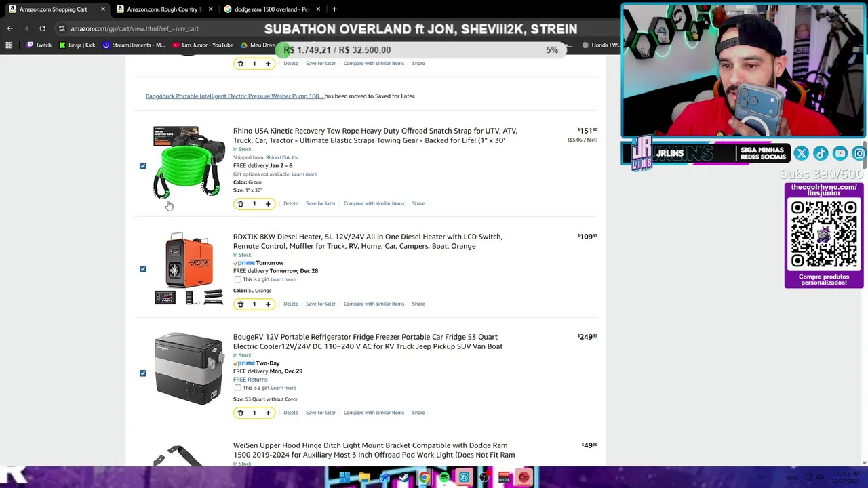
Task: Open the Florida FWC bookmark
Action: (x=601, y=45)
